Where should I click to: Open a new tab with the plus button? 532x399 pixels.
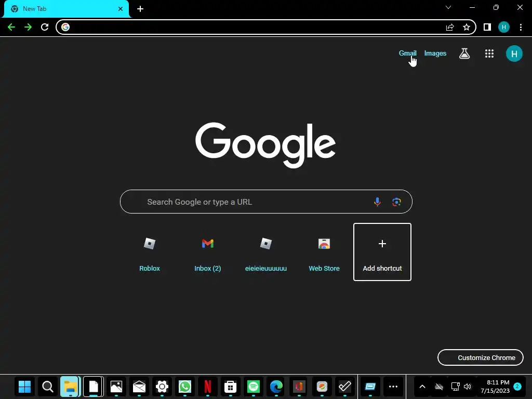(140, 9)
